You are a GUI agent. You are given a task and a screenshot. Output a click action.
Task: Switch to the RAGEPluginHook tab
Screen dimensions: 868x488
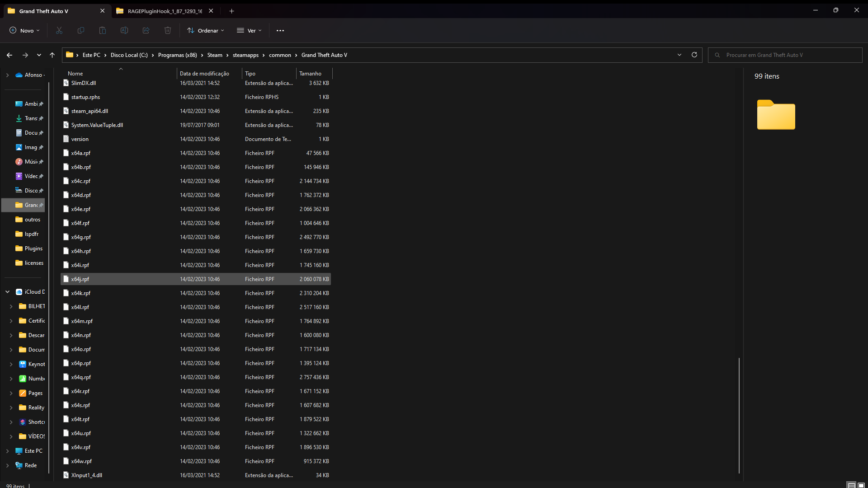(x=164, y=11)
